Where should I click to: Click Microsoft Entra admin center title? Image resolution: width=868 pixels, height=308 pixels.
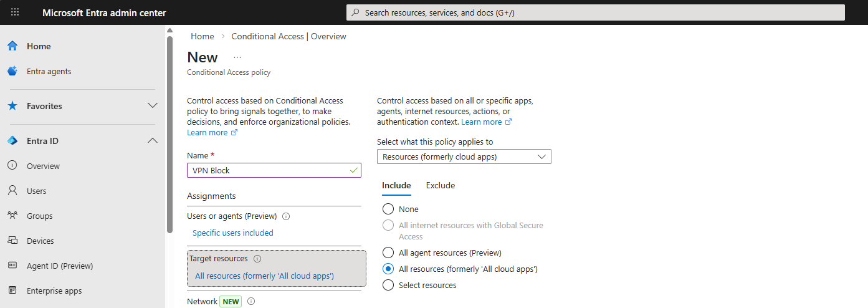click(x=104, y=12)
